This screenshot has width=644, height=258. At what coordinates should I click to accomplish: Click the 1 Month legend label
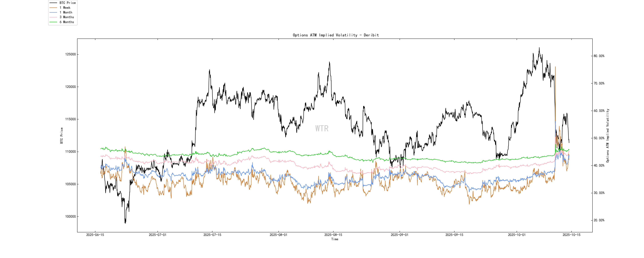(66, 12)
